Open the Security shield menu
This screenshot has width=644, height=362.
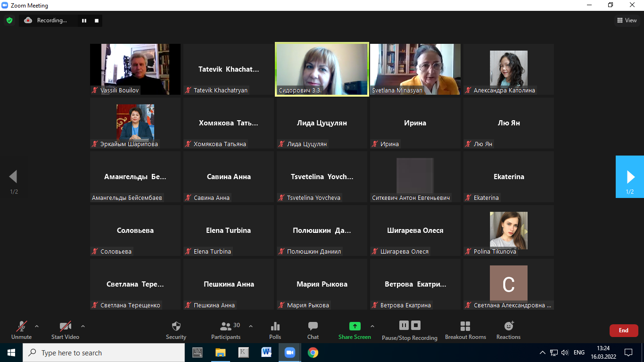coord(176,330)
